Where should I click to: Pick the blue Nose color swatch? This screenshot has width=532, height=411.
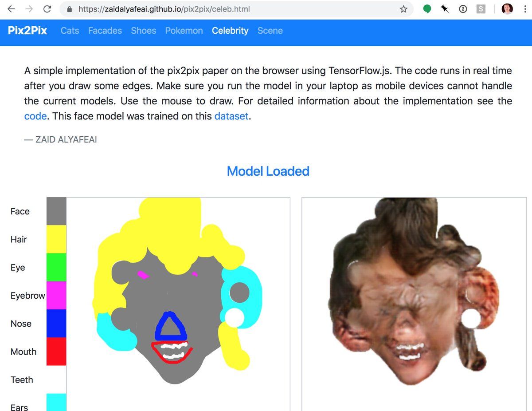coord(56,324)
